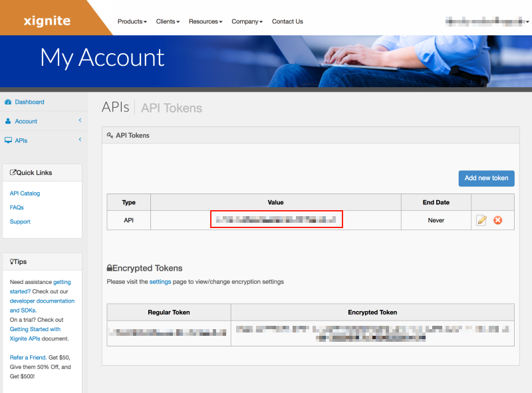Open the settings link for encryption
Screen dimensions: 532x393
tap(160, 282)
